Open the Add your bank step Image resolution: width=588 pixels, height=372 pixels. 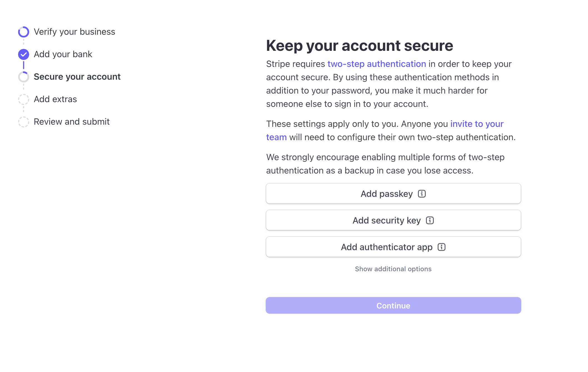pyautogui.click(x=63, y=54)
